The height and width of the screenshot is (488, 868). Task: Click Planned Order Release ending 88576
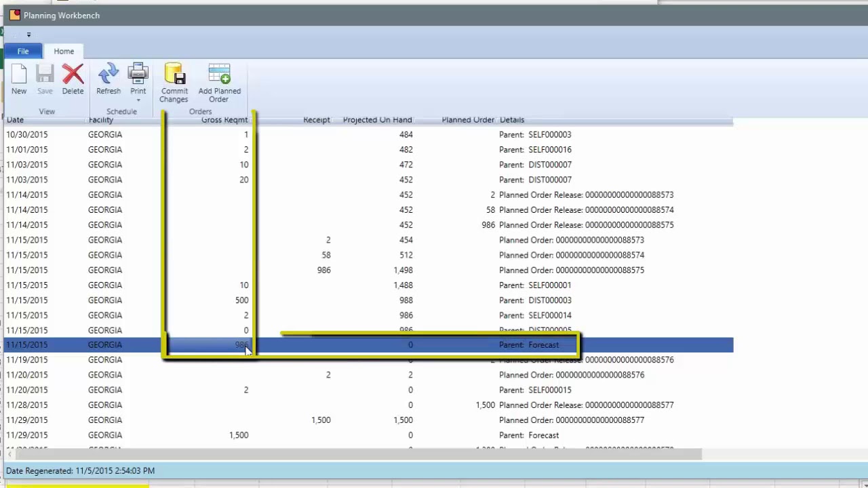click(x=586, y=360)
